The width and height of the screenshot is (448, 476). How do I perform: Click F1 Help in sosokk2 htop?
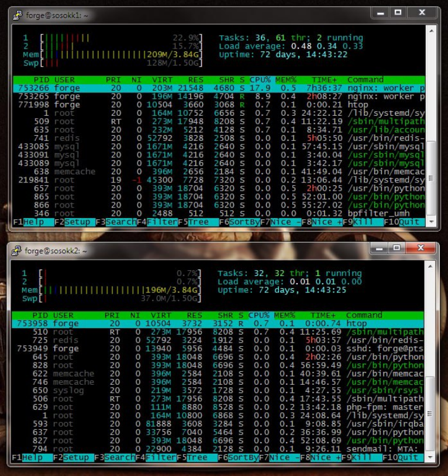pyautogui.click(x=32, y=457)
